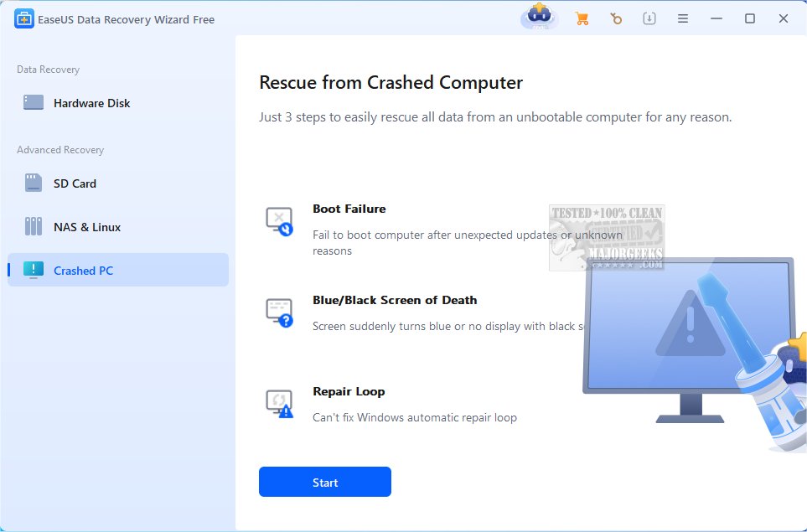Open NAS & Linux recovery
807x532 pixels.
pyautogui.click(x=118, y=227)
